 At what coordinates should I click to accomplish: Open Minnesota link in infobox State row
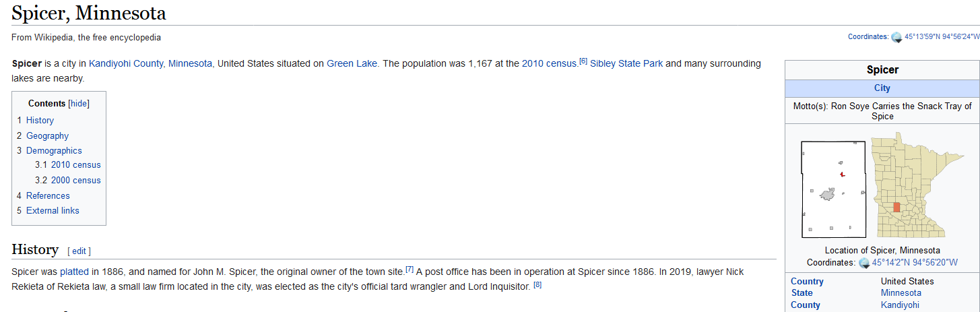click(901, 293)
